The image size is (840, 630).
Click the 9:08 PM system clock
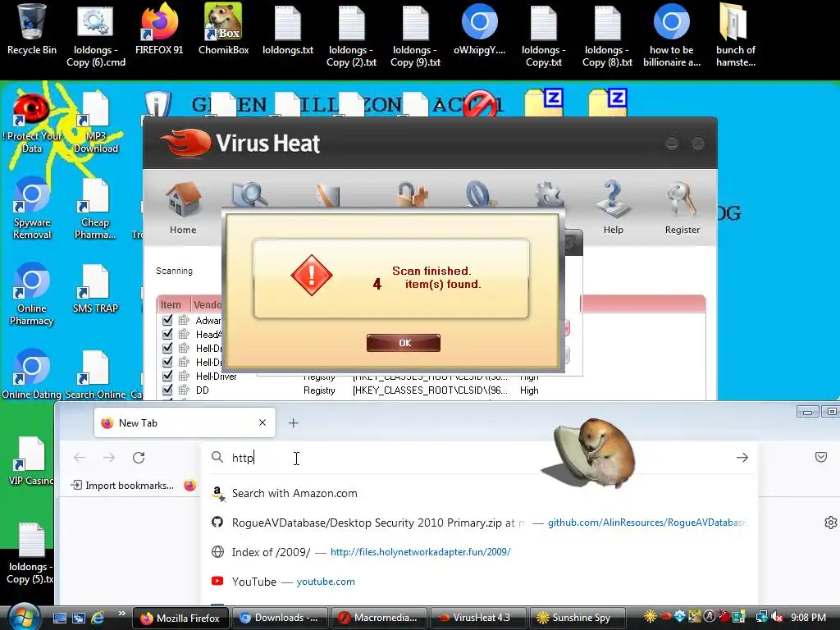(808, 618)
